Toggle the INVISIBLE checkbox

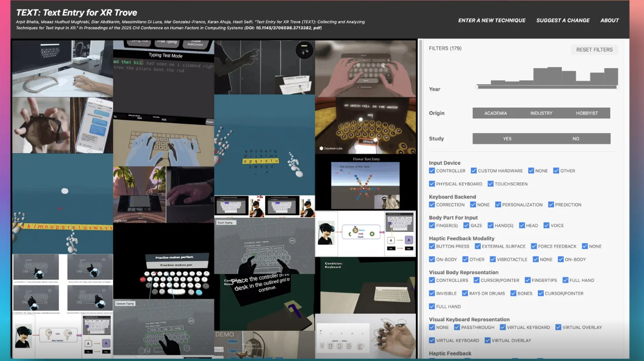432,293
